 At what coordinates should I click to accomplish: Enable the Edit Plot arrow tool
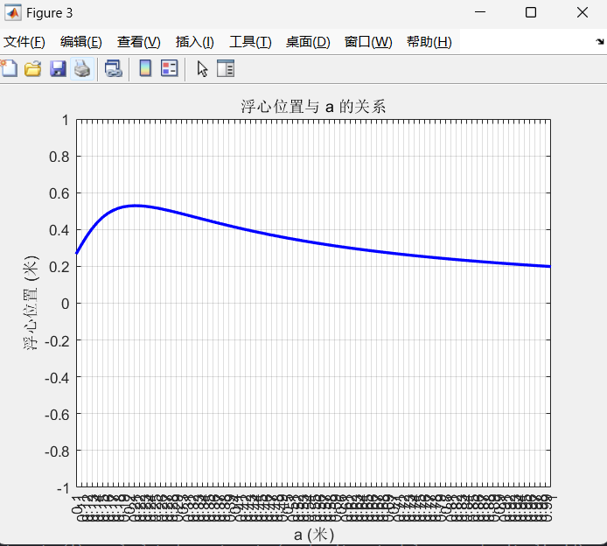(201, 68)
